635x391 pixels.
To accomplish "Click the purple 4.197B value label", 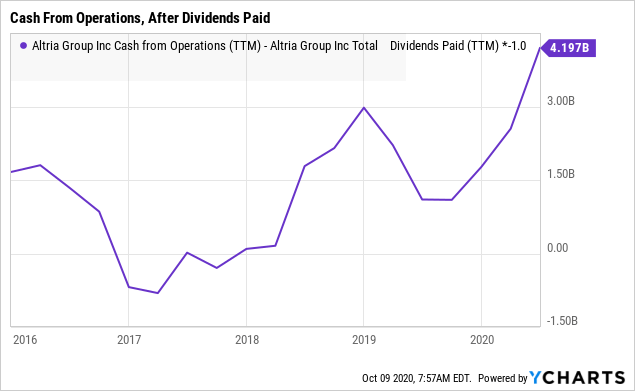I will pyautogui.click(x=569, y=48).
